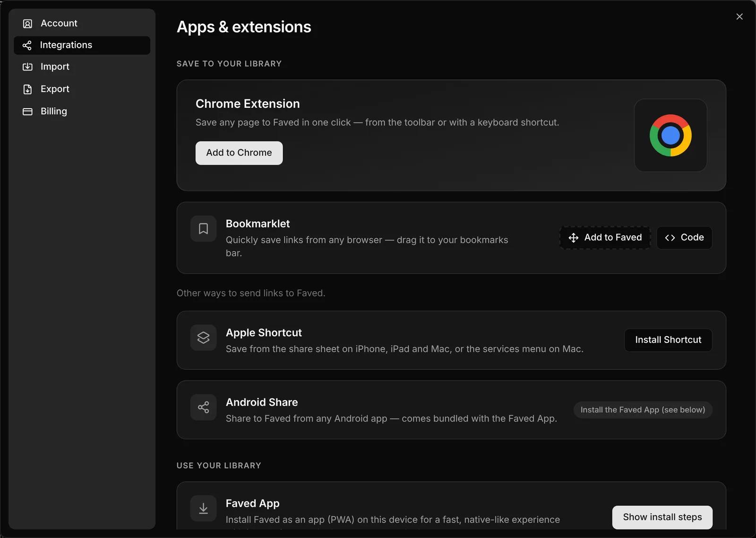Click the 'Faved App' title text
Screen dimensions: 756x538
point(252,503)
